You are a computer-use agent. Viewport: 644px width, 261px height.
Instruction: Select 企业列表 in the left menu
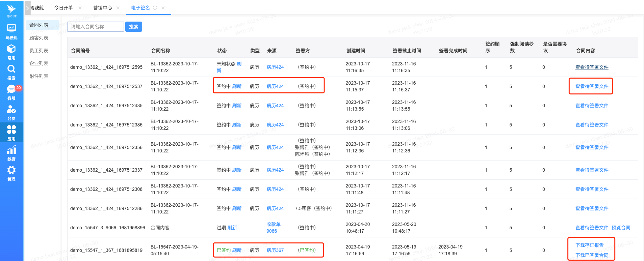(39, 63)
